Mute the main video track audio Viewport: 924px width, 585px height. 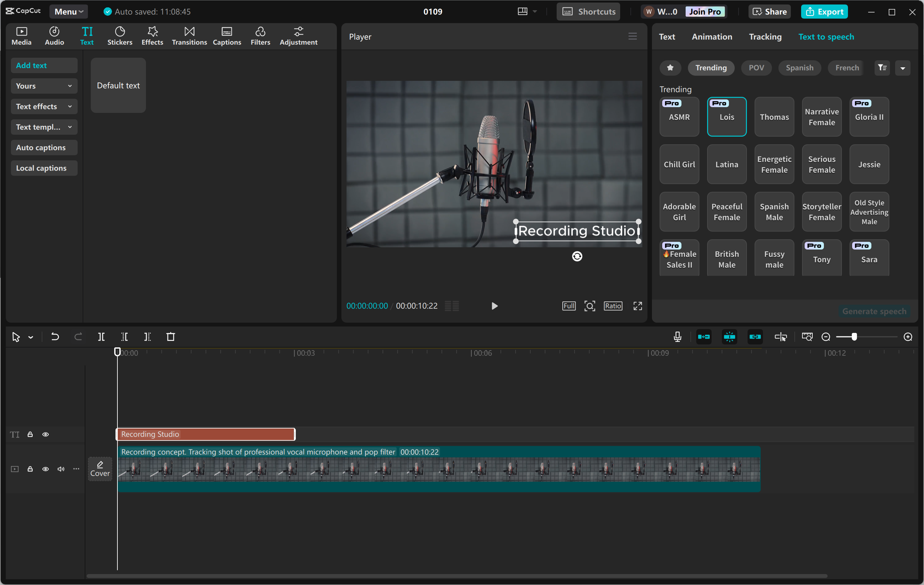click(61, 469)
